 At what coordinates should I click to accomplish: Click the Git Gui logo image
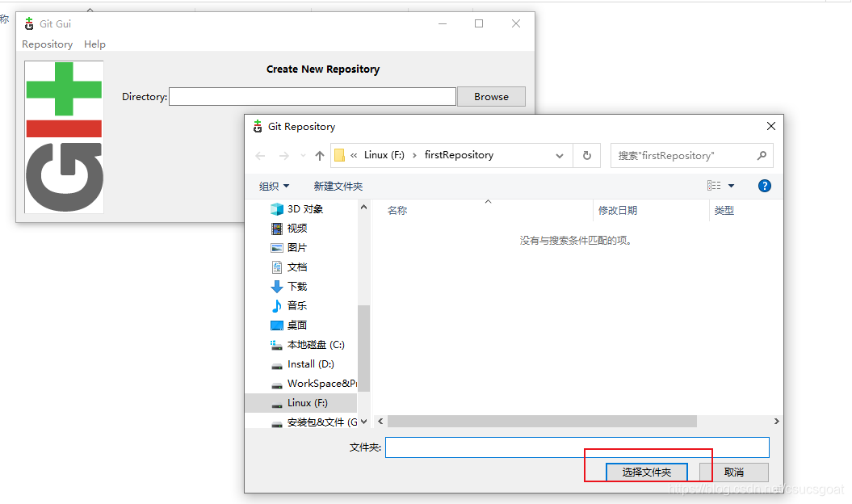(64, 136)
